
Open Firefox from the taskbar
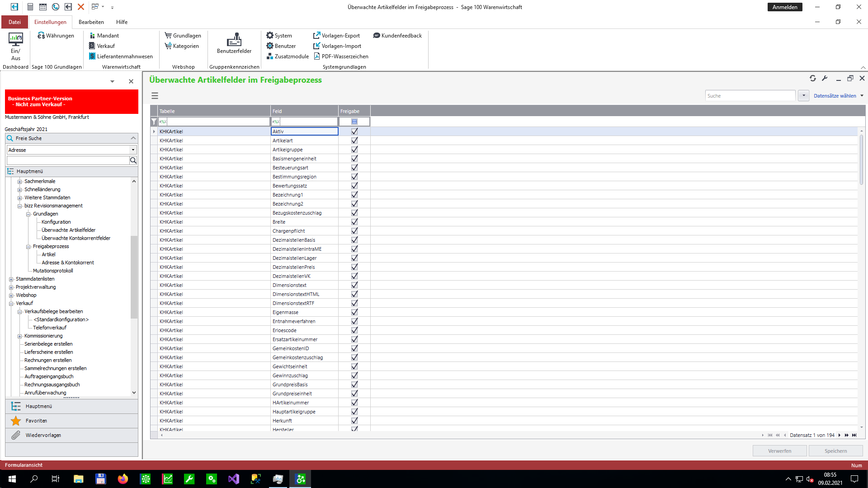(123, 479)
